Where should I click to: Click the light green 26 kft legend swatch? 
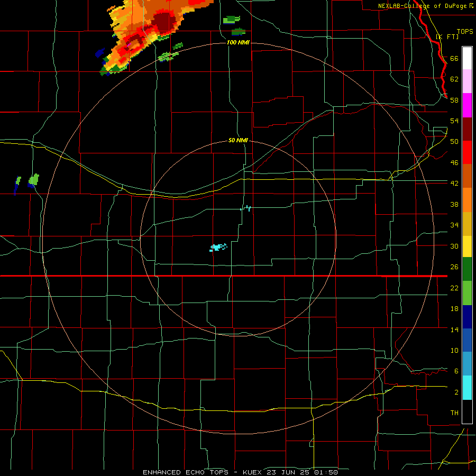pyautogui.click(x=467, y=293)
